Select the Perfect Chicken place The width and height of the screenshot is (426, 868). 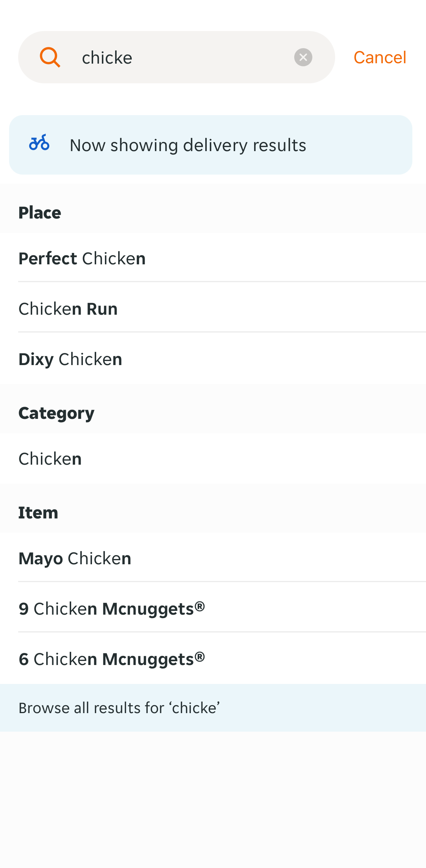click(x=82, y=258)
